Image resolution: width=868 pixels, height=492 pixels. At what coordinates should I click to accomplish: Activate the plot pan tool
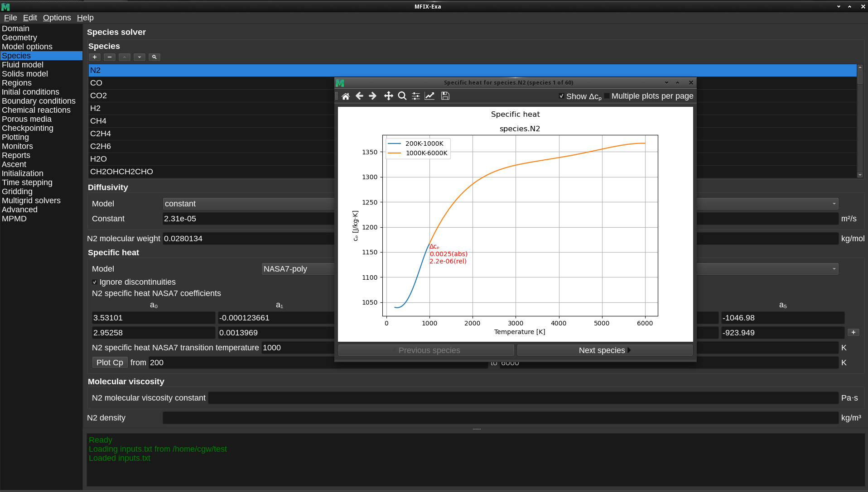point(388,96)
